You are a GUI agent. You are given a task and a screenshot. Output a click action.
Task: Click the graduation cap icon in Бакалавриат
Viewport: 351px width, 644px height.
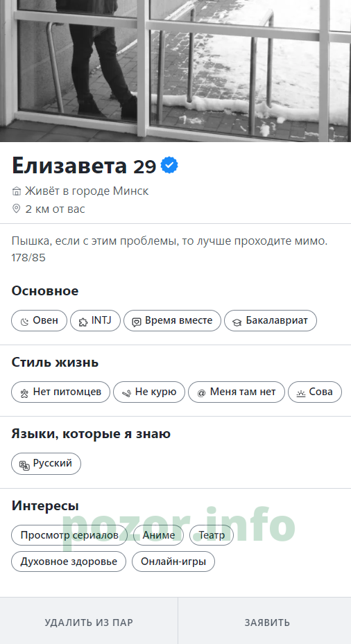(x=237, y=322)
